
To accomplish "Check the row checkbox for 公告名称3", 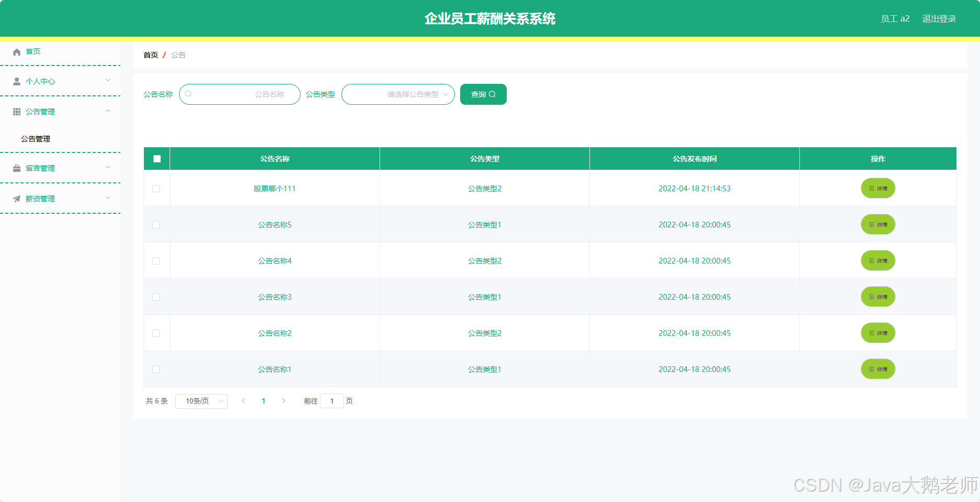I will 156,297.
